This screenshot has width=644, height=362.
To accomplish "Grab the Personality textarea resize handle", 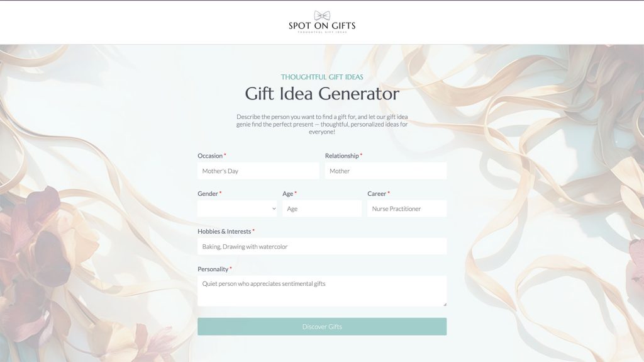I will [x=443, y=303].
